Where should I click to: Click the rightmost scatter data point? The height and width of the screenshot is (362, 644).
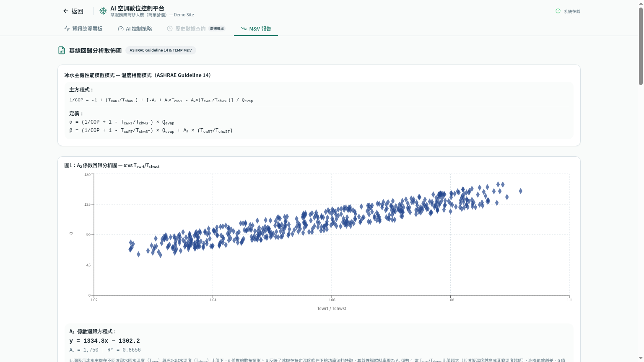point(521,191)
